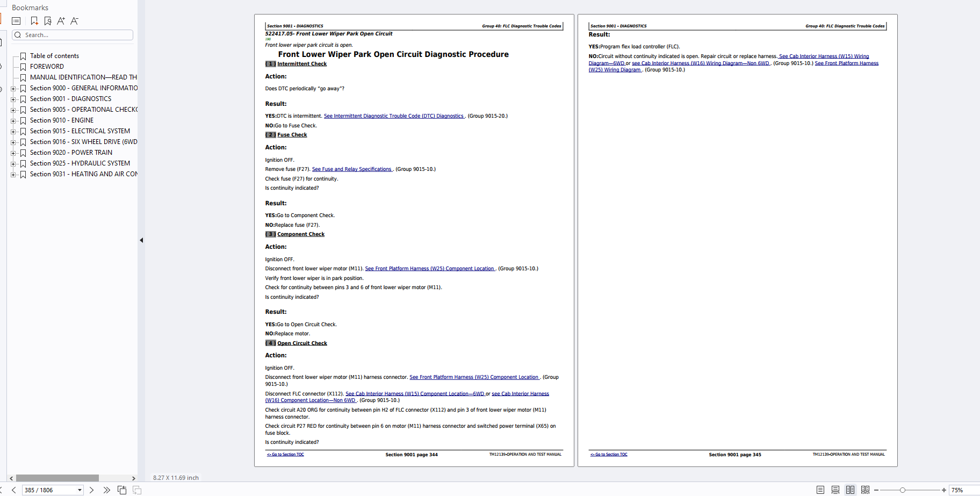This screenshot has width=980, height=496.
Task: Go to the next page arrow
Action: 91,490
